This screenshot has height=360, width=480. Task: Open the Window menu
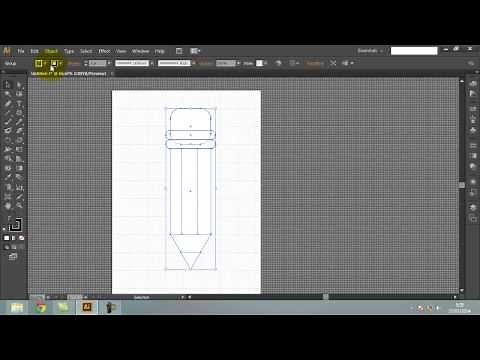click(x=140, y=51)
